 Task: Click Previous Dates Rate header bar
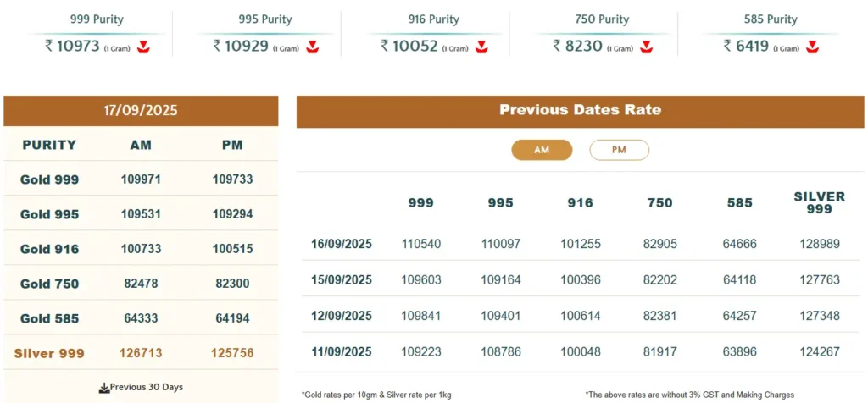click(x=580, y=110)
